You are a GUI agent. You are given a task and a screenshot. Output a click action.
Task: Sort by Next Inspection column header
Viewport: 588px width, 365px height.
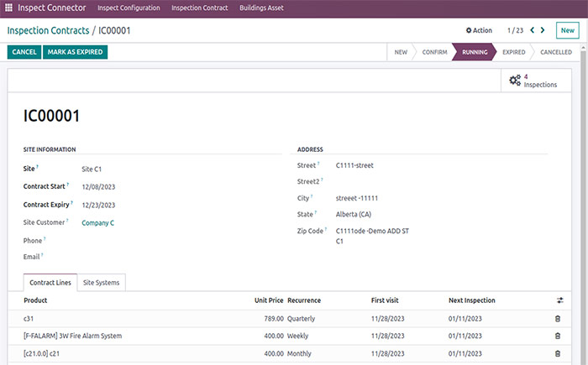(472, 300)
